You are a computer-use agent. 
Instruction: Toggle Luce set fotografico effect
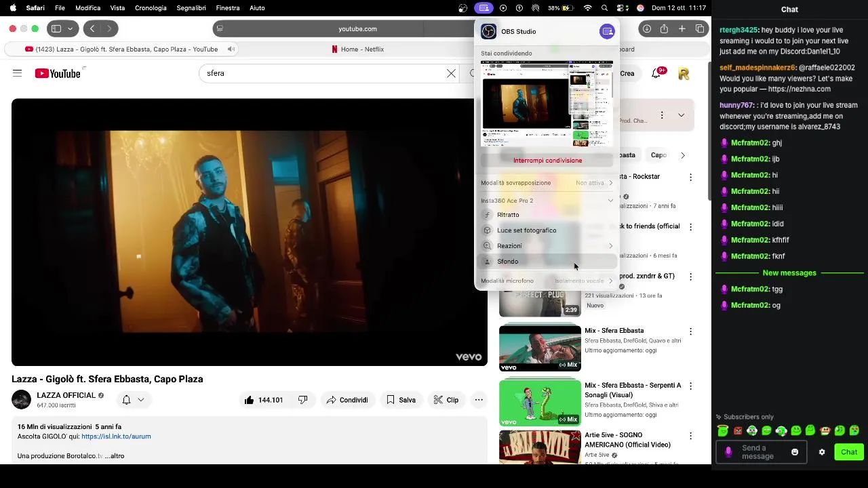(547, 230)
